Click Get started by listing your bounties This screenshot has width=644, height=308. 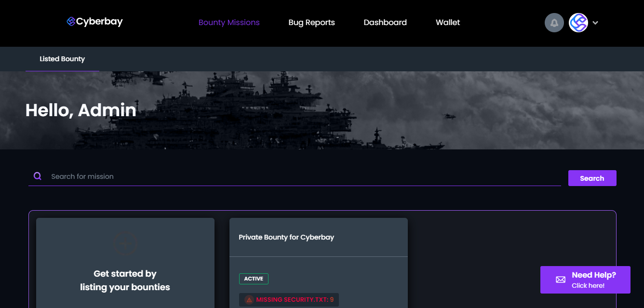(125, 263)
